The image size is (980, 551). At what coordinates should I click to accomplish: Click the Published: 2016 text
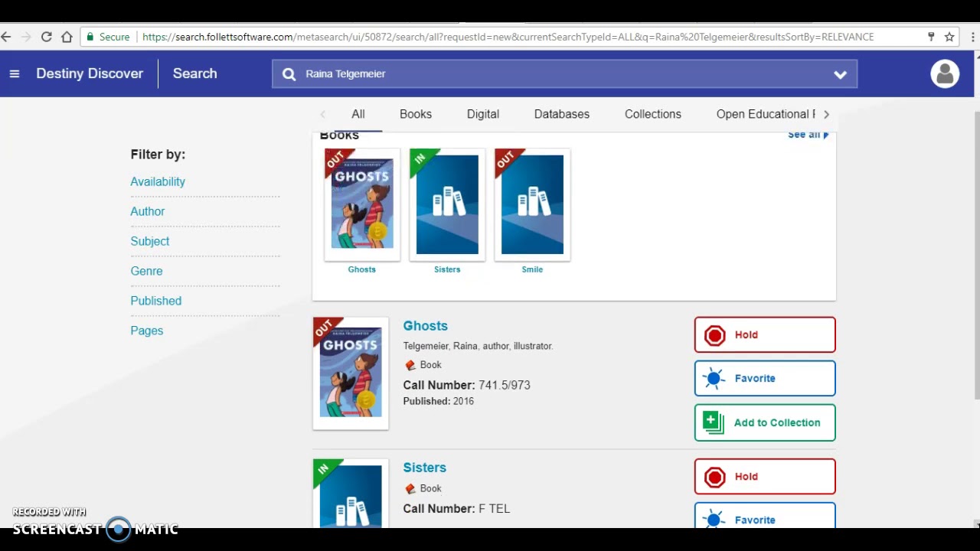[439, 401]
